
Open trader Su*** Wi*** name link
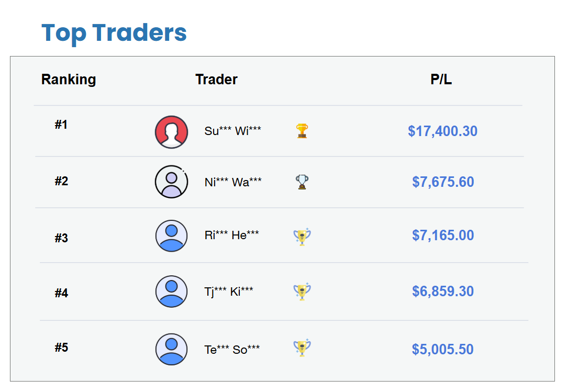click(x=232, y=131)
